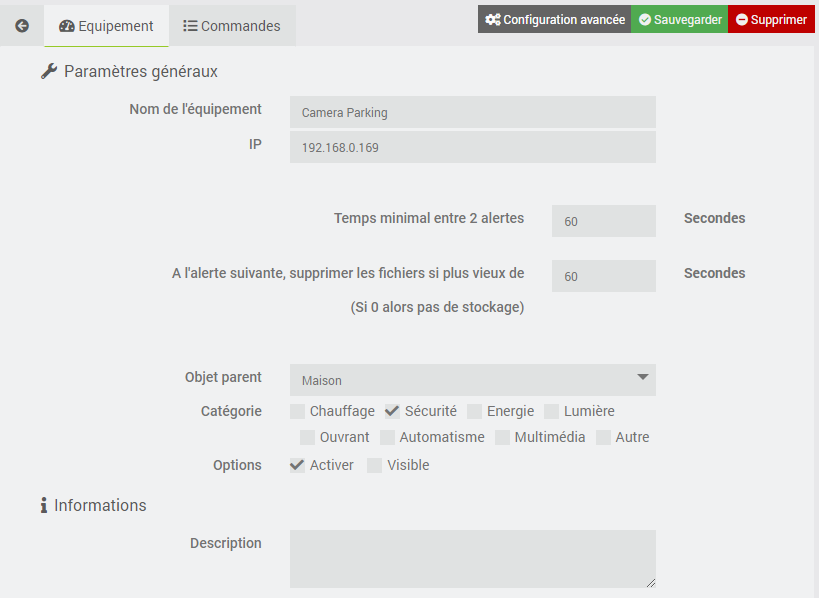Enable the Chauffage category checkbox
This screenshot has width=819, height=598.
(x=298, y=411)
